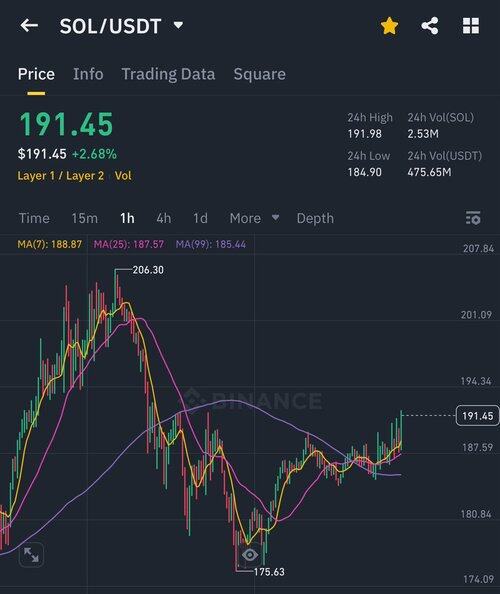Open the four-square grid menu icon

coord(471,26)
